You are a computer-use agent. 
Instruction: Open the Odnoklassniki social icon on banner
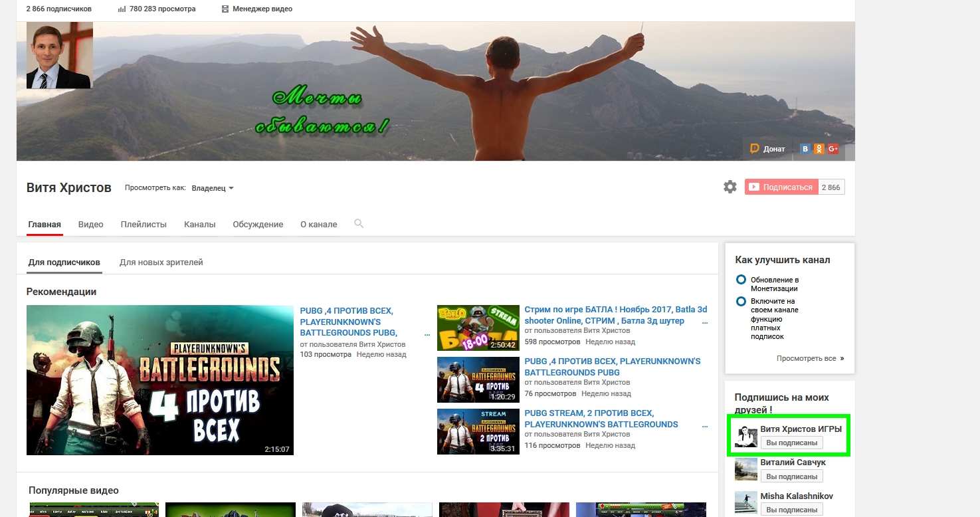click(x=819, y=149)
